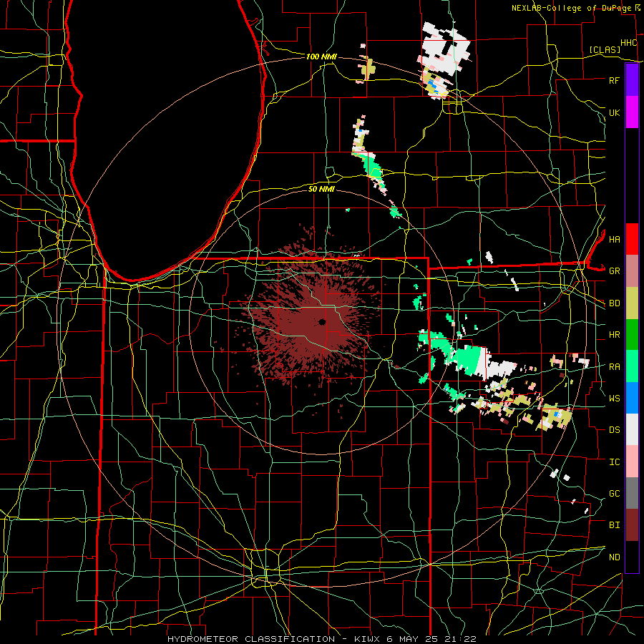Click the 21:22 timestamp
This screenshot has height=644, width=644.
pyautogui.click(x=459, y=639)
